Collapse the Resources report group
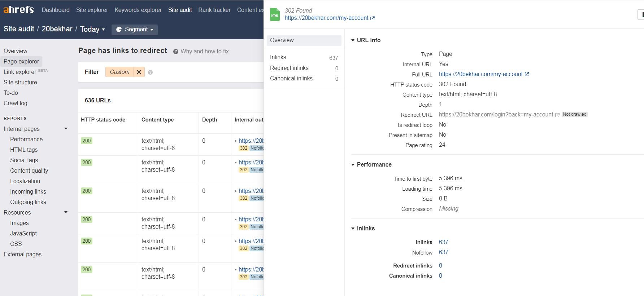 (x=66, y=212)
